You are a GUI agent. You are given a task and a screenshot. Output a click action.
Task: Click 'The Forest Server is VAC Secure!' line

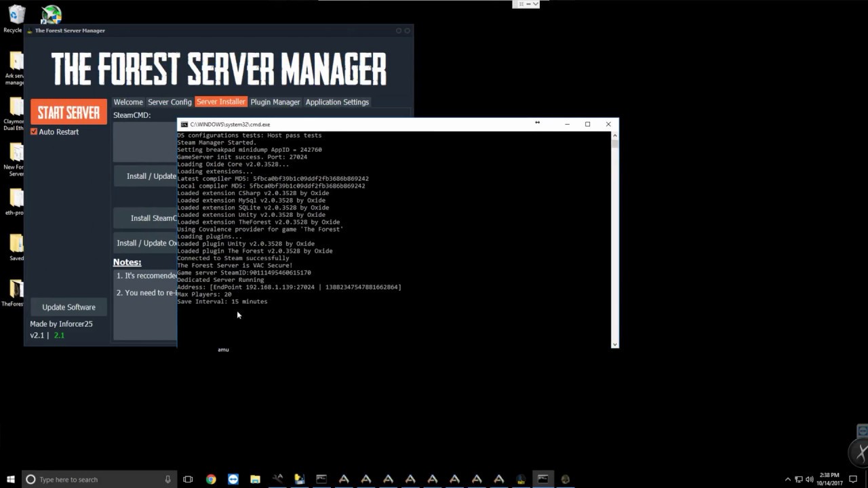coord(235,266)
